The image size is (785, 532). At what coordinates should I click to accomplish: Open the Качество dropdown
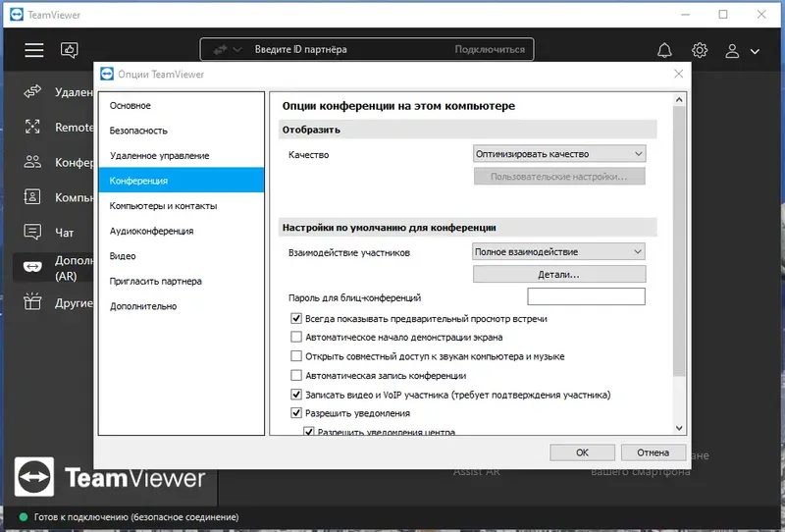pyautogui.click(x=559, y=154)
